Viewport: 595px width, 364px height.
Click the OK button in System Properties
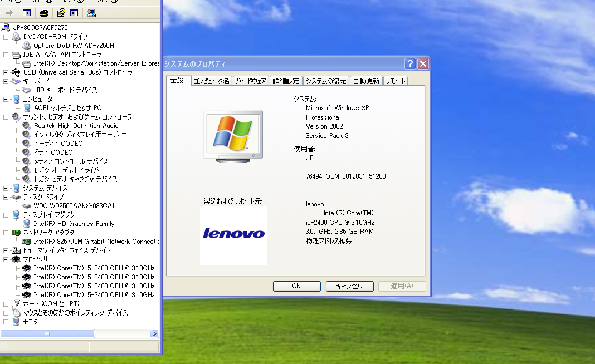(296, 286)
